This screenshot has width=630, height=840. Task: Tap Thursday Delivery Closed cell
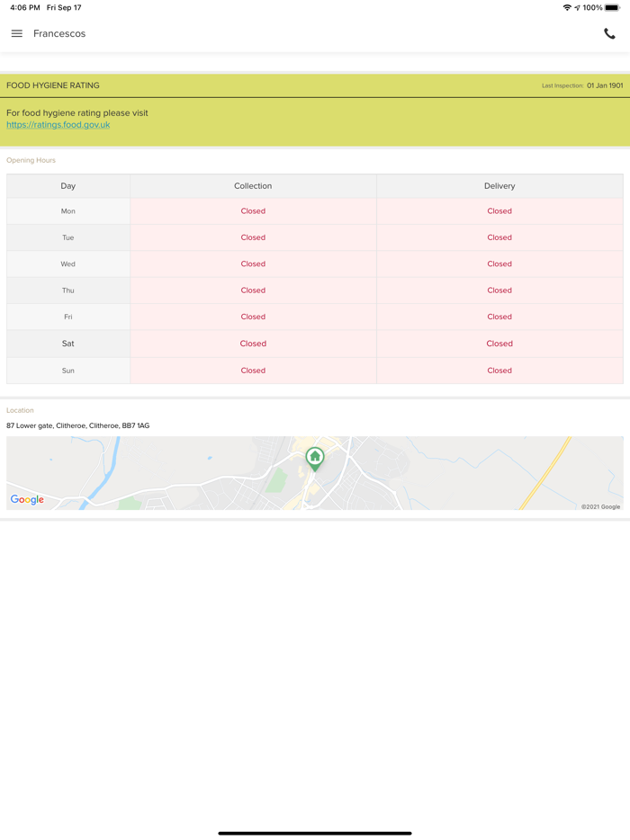tap(499, 290)
